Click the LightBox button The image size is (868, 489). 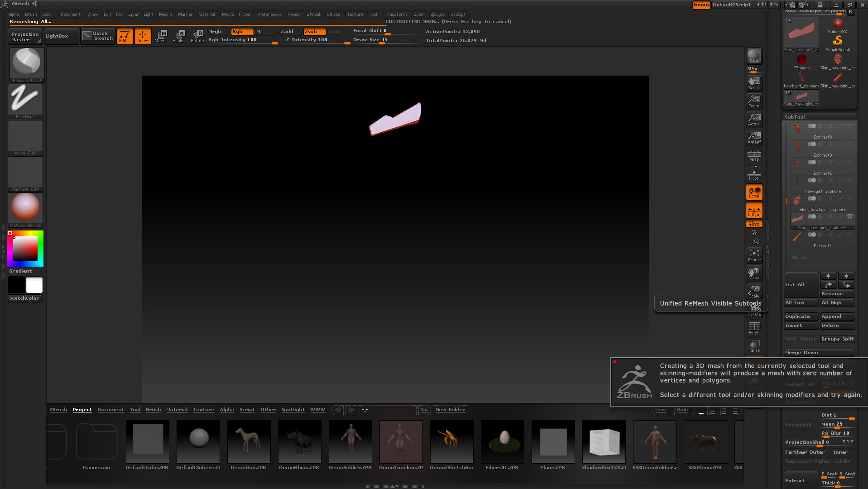[62, 36]
